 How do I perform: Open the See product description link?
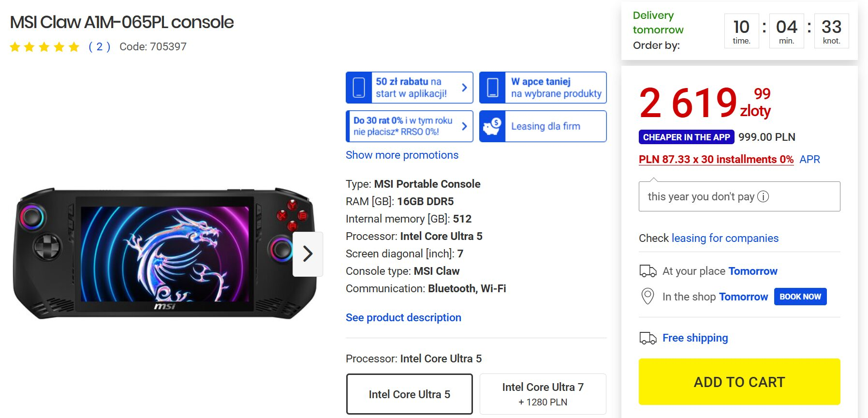pos(403,317)
